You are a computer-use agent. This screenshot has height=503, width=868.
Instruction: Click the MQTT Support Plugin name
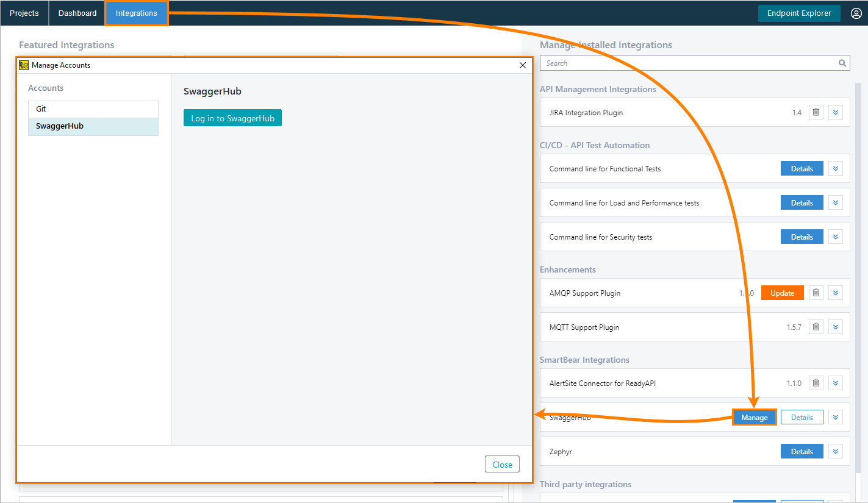584,327
